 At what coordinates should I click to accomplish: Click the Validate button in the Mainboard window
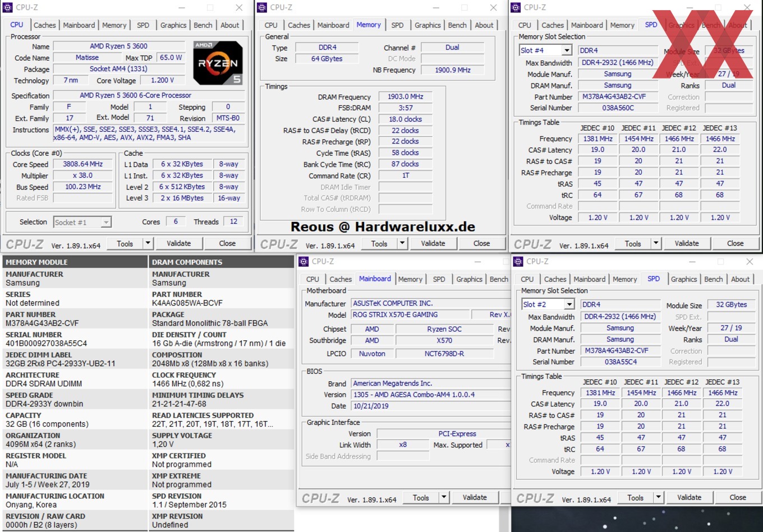click(x=475, y=497)
